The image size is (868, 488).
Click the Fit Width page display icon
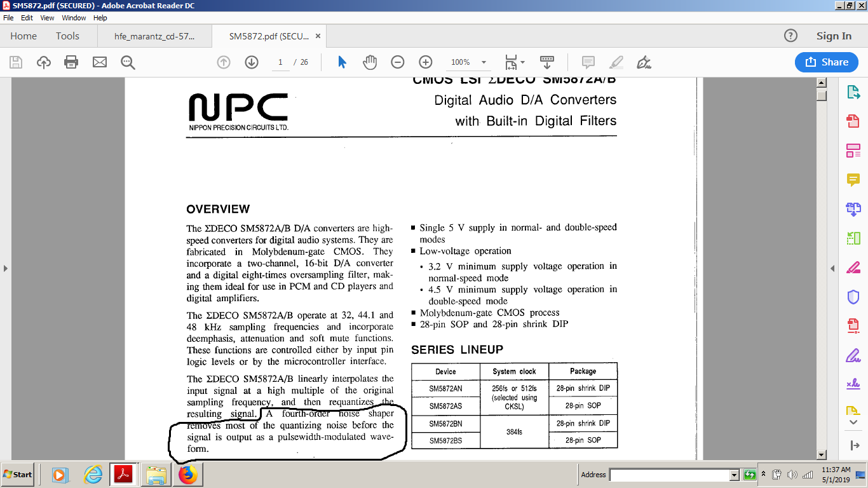pyautogui.click(x=511, y=62)
